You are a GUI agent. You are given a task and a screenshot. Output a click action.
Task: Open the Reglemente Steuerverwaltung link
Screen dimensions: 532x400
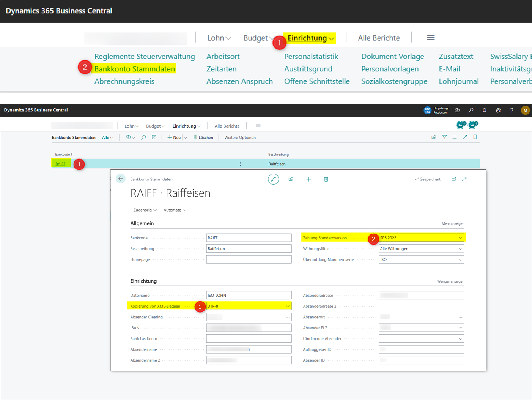click(145, 57)
